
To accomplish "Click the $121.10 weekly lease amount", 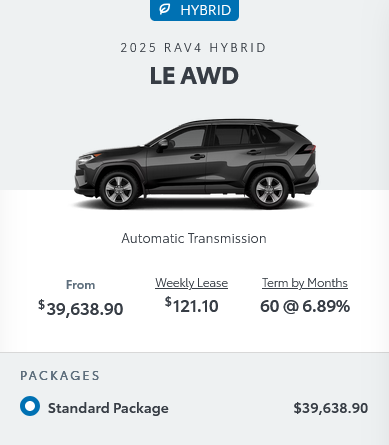I will click(x=192, y=306).
